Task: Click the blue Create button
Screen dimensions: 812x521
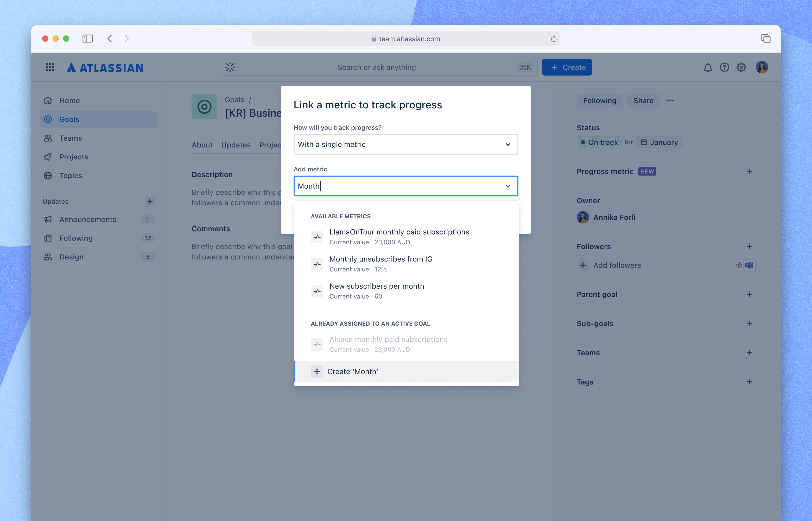Action: tap(567, 67)
